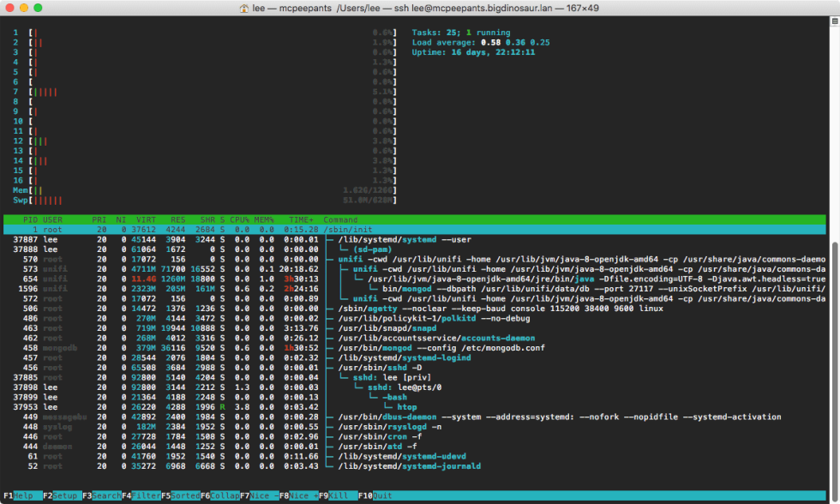Sort by the NI column header
840x504 pixels.
point(121,219)
